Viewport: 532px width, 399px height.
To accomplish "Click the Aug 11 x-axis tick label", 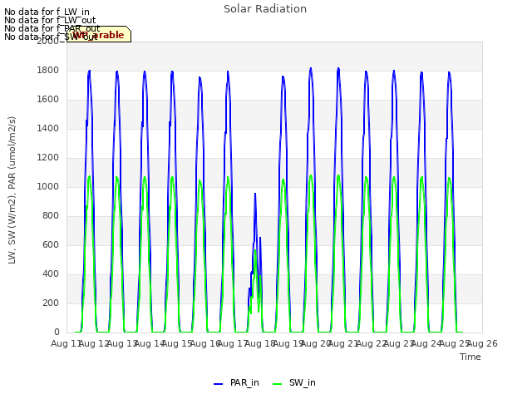I will coord(66,344).
